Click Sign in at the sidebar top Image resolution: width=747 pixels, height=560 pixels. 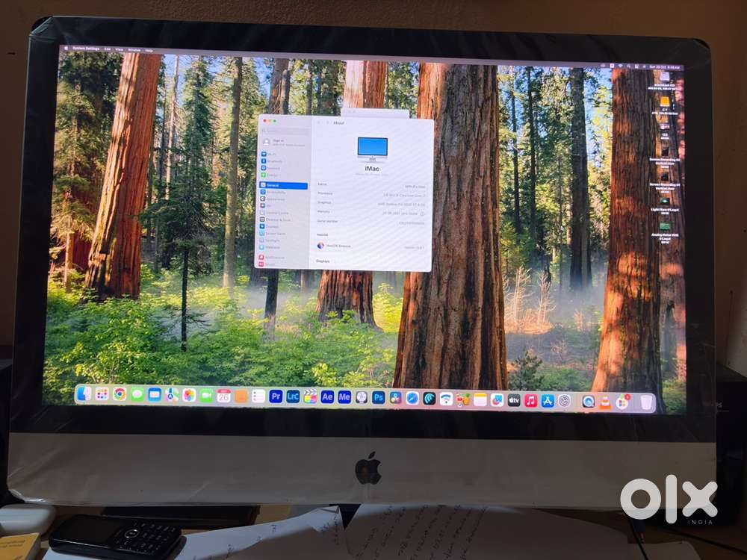click(x=278, y=140)
